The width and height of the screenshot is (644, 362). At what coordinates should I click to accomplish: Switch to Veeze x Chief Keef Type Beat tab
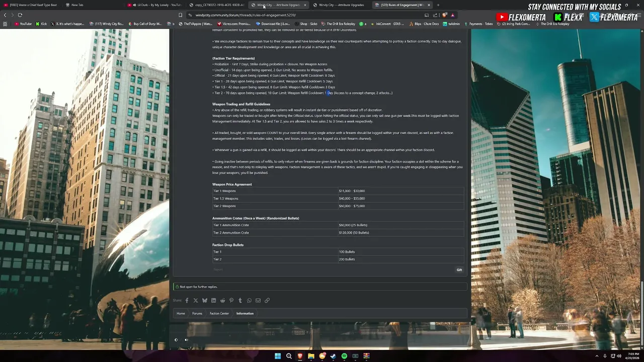tap(30, 5)
